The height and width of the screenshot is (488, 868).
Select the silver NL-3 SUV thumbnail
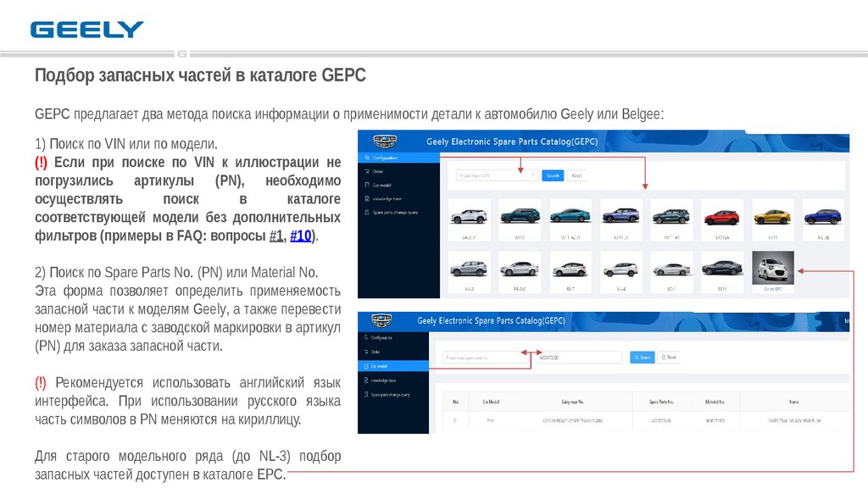pyautogui.click(x=469, y=269)
